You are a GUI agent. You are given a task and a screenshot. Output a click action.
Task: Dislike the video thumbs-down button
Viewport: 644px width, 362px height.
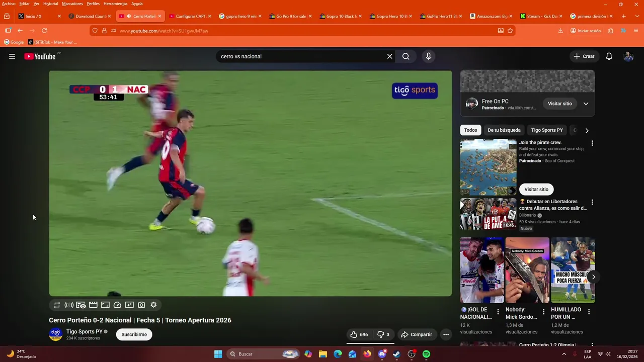click(383, 334)
